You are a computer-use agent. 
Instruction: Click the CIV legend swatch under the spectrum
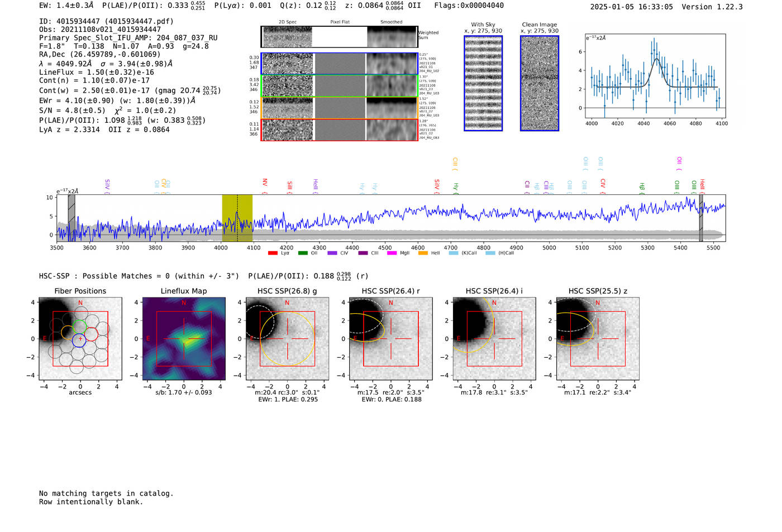click(332, 253)
